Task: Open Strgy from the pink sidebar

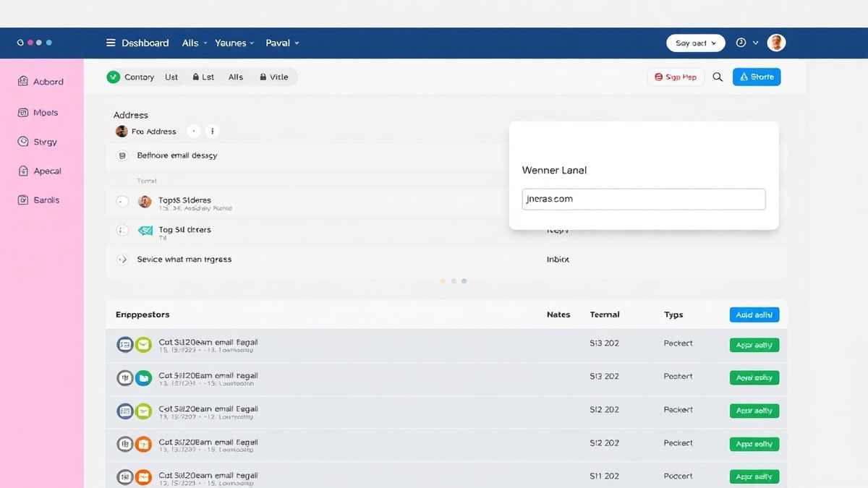Action: point(38,142)
